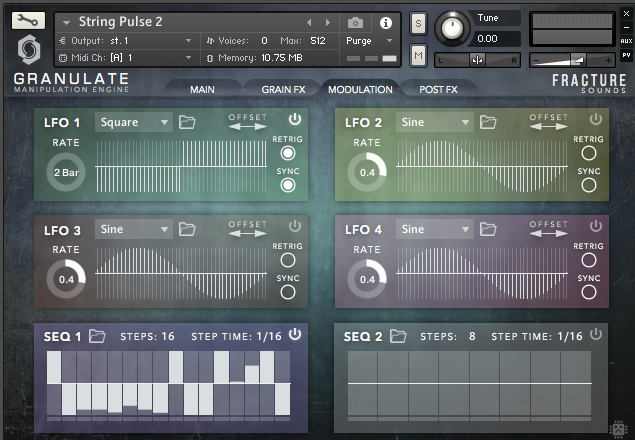
Task: Toggle the SEQ 1 power button
Action: (295, 335)
